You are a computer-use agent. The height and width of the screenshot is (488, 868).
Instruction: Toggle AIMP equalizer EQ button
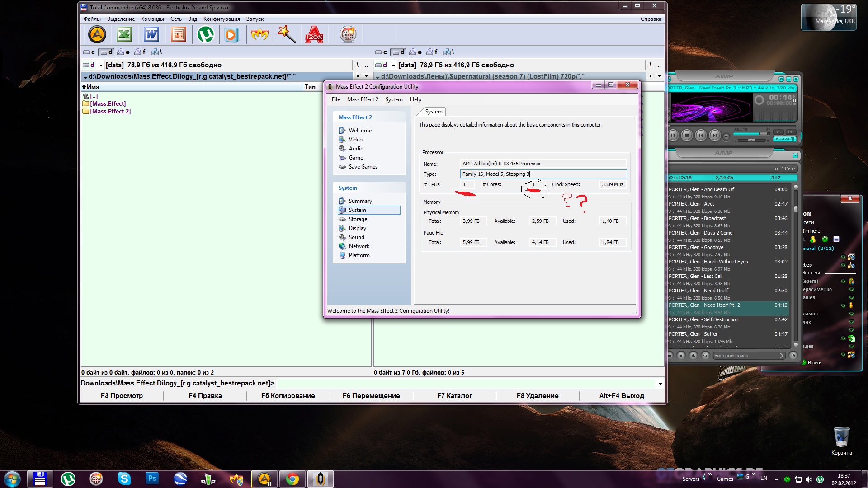[791, 132]
